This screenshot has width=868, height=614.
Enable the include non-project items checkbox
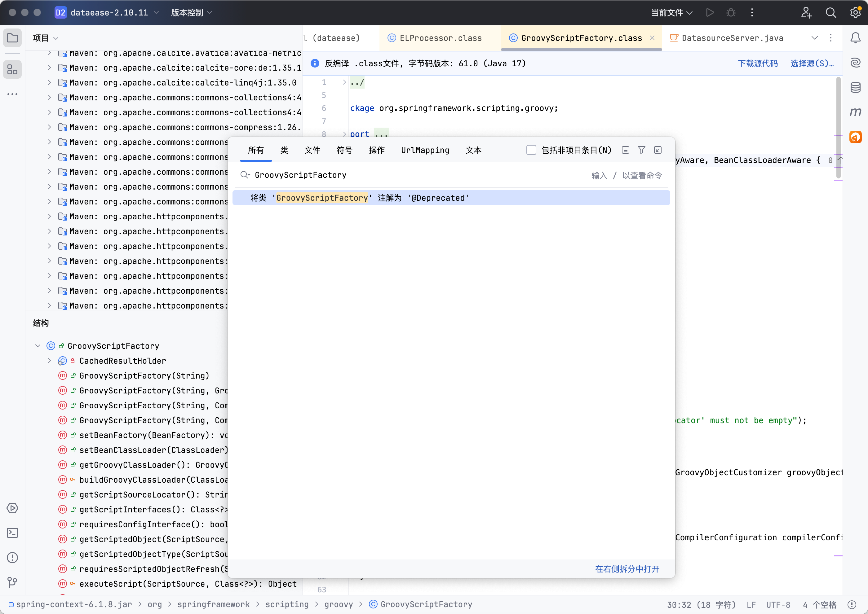tap(531, 150)
